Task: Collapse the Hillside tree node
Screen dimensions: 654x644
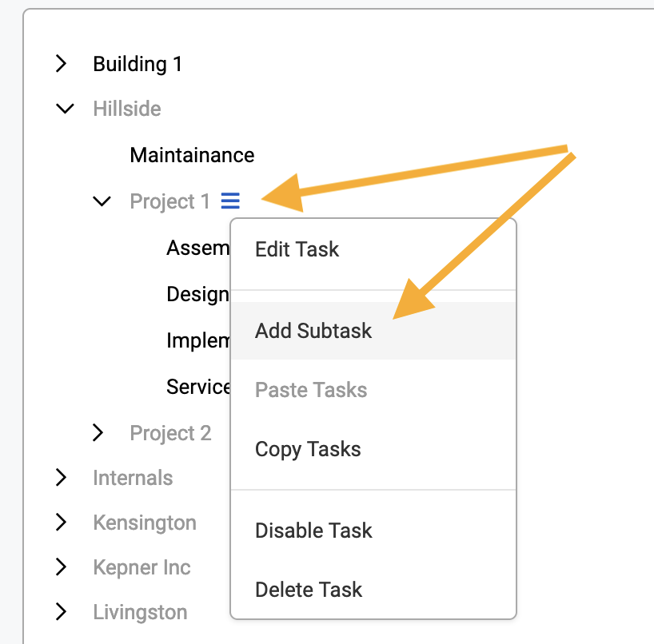Action: click(65, 109)
